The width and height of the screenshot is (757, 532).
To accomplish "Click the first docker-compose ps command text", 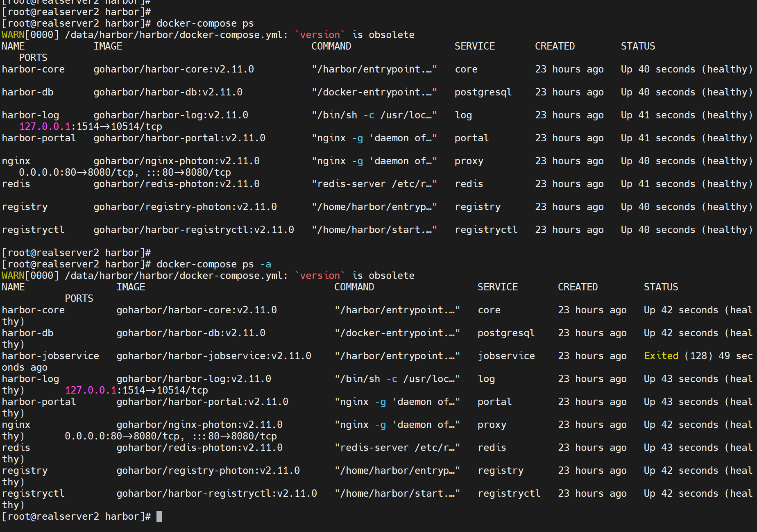I will pyautogui.click(x=205, y=23).
